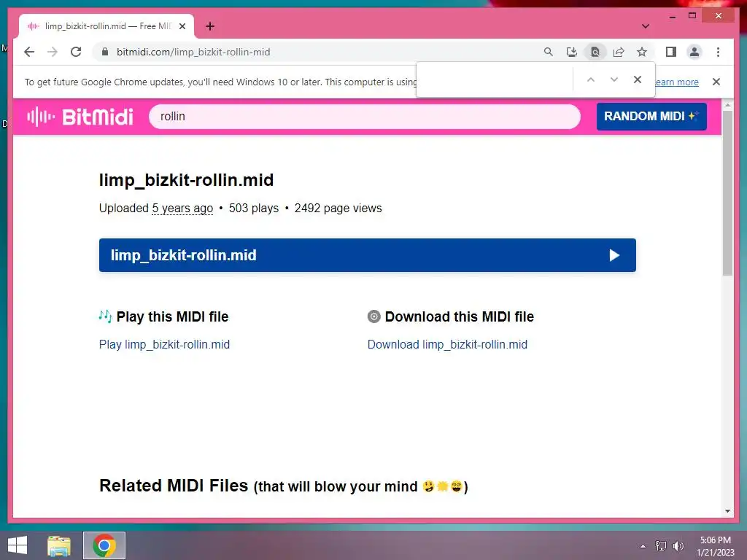747x560 pixels.
Task: Expand the tab search dropdown
Action: pos(645,26)
